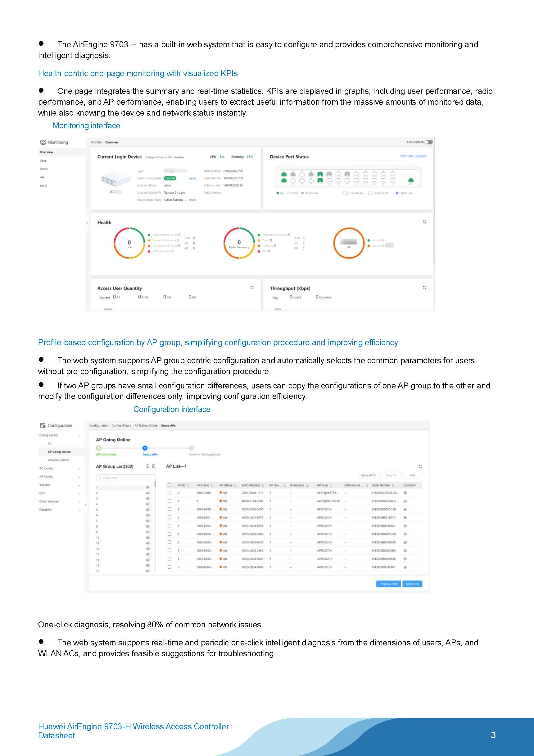Select Wireless Service in Config Wizard

(x=58, y=460)
